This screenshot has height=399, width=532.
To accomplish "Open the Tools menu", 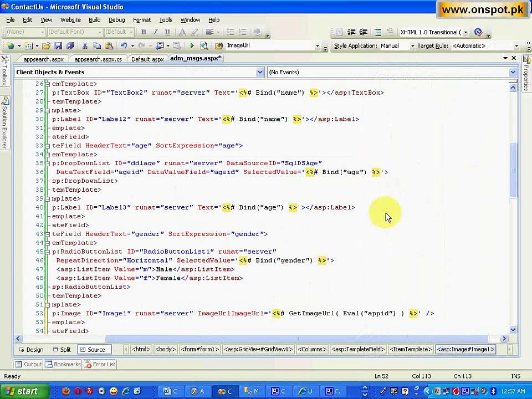I will tap(166, 20).
